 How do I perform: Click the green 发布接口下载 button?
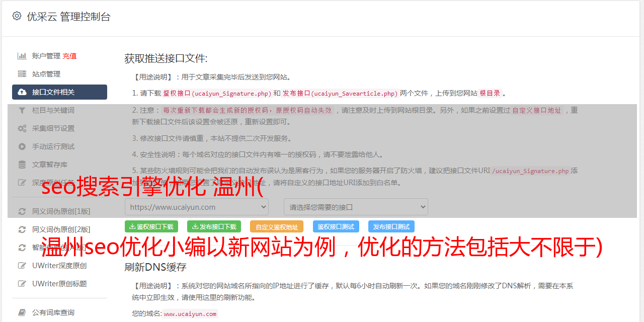[x=214, y=226]
